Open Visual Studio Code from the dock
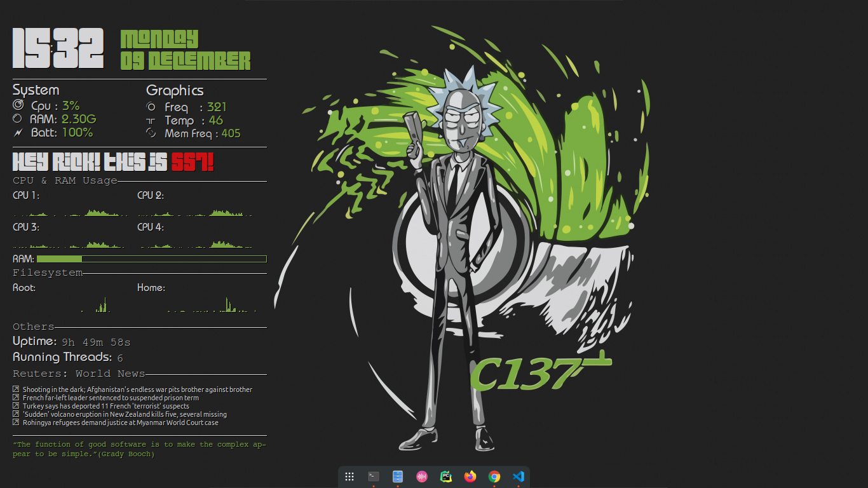The image size is (868, 488). 519,477
